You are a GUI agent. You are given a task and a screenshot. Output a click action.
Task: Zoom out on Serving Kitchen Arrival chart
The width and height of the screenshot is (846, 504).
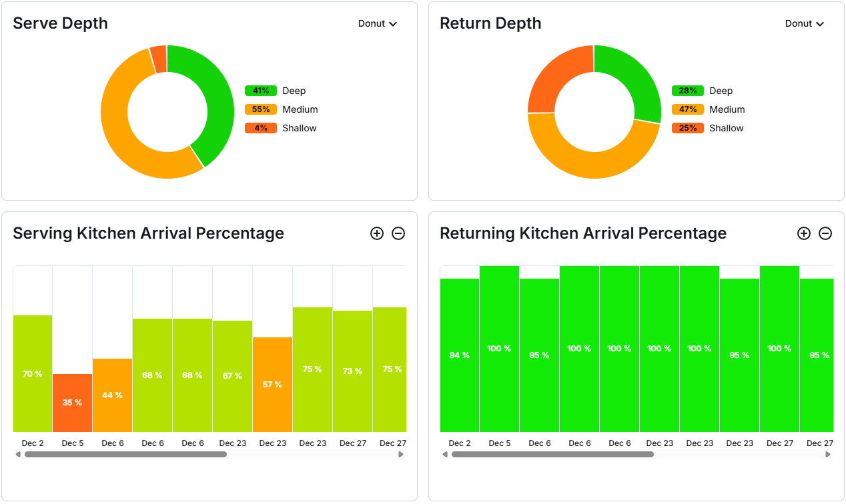tap(398, 233)
